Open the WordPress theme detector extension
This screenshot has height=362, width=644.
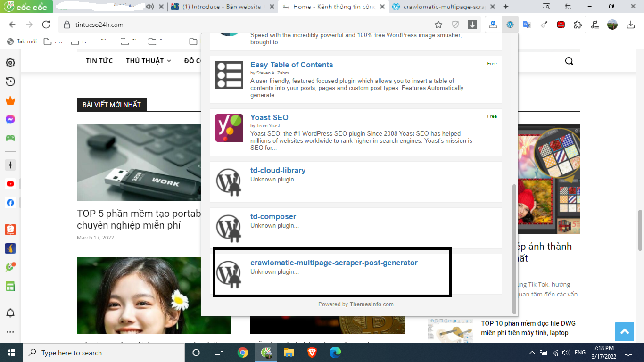(x=510, y=25)
